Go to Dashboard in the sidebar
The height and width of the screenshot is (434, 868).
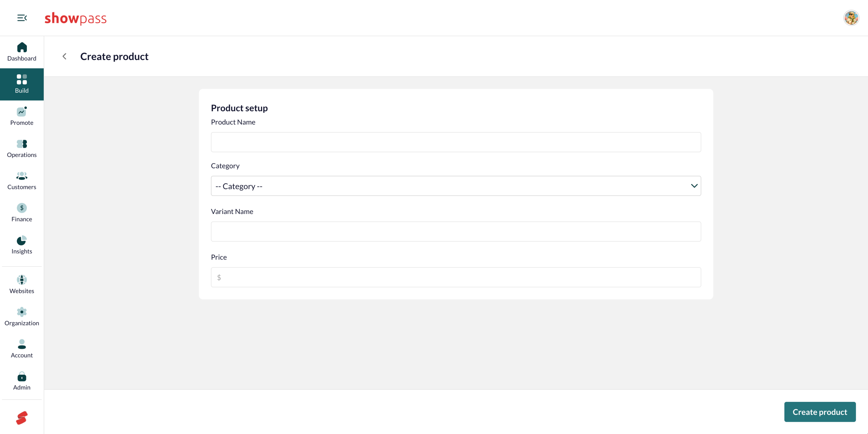pos(22,52)
